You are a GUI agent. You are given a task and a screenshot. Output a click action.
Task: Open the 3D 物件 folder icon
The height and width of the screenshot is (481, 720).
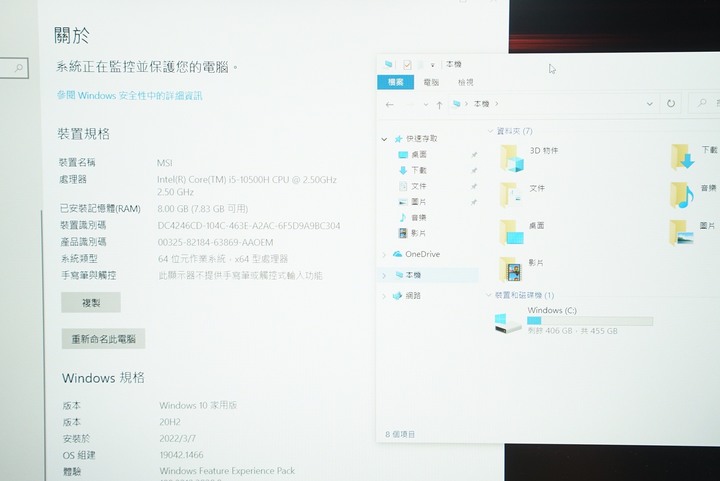pos(512,158)
